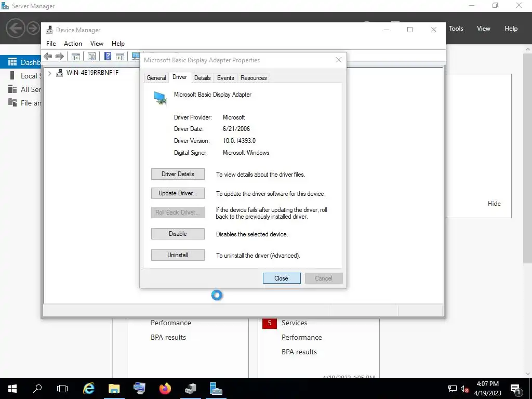
Task: Switch to the Resources tab
Action: pyautogui.click(x=254, y=78)
